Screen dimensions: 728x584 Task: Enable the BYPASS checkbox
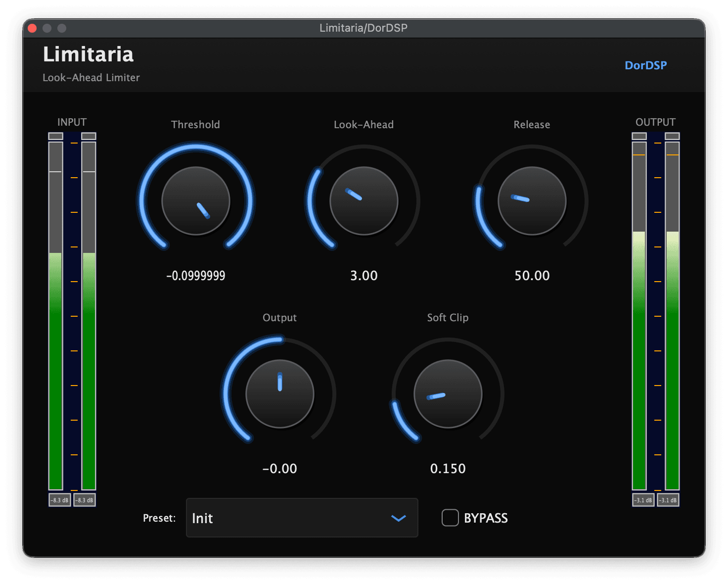[450, 518]
